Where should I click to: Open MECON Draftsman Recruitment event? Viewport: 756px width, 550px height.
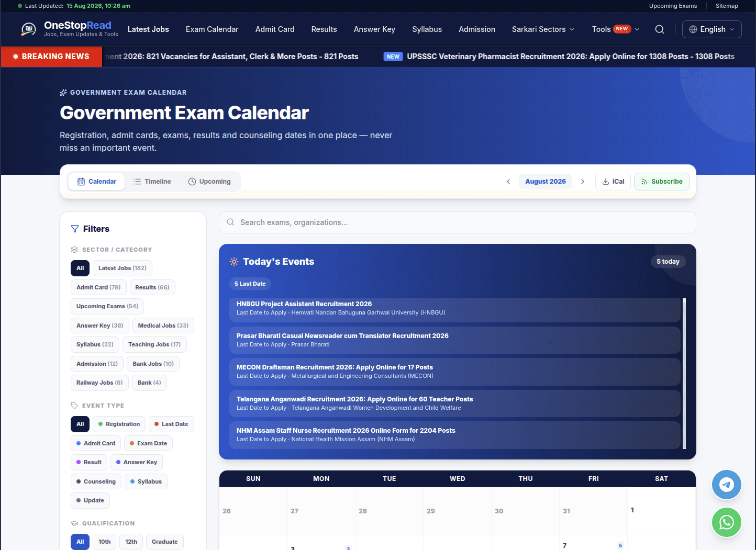(455, 372)
